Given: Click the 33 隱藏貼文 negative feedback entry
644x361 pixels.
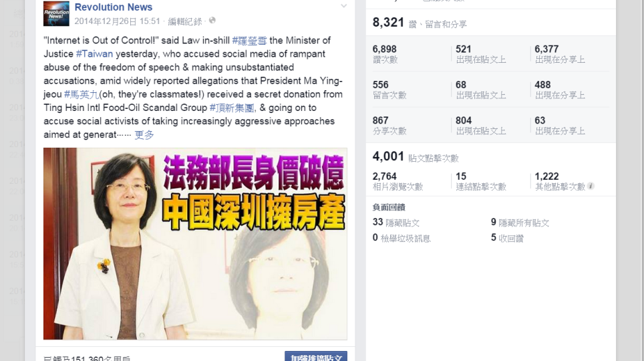Looking at the screenshot, I should pos(396,223).
